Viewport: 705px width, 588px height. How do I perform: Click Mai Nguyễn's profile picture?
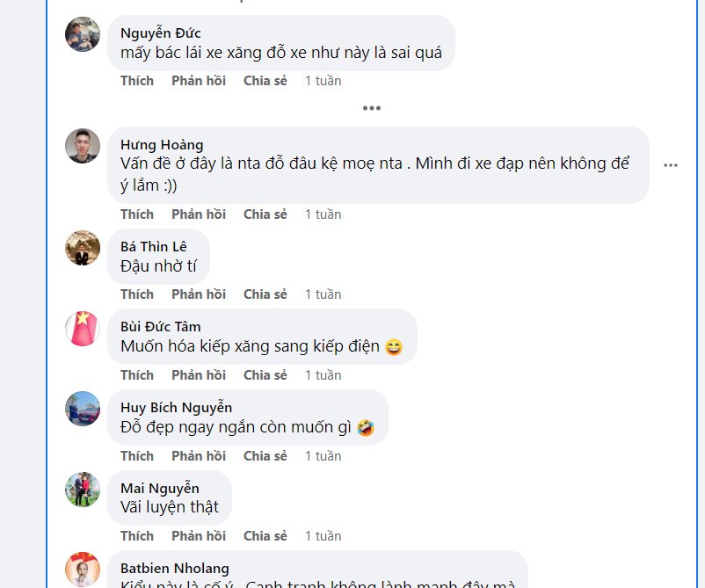pos(83,490)
